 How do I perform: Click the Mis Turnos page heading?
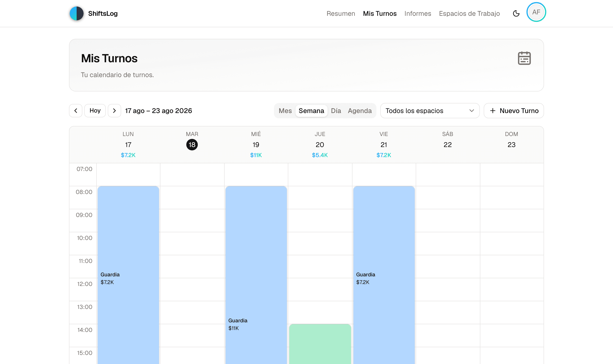click(x=109, y=58)
